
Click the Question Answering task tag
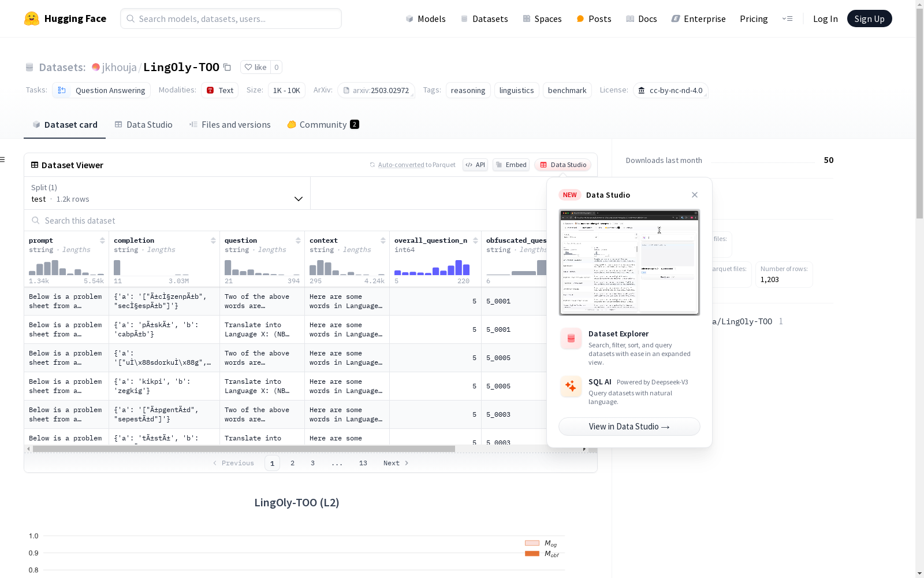(x=102, y=90)
